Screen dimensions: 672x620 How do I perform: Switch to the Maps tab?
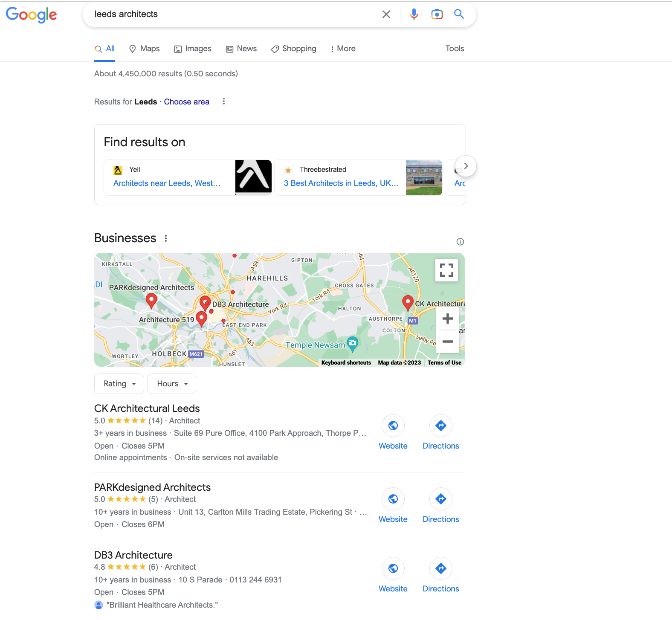[x=144, y=49]
